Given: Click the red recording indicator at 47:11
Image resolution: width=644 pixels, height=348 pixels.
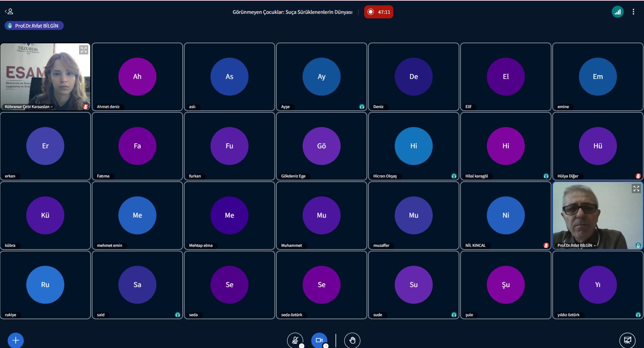Looking at the screenshot, I should pos(378,12).
